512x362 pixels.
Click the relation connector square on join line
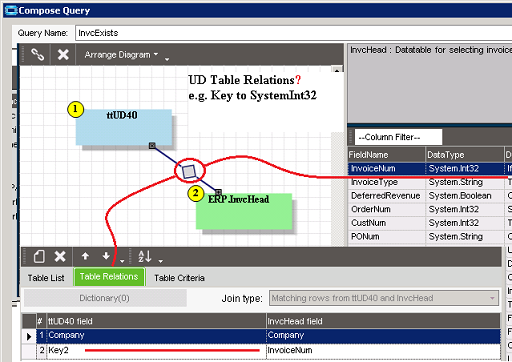(189, 171)
